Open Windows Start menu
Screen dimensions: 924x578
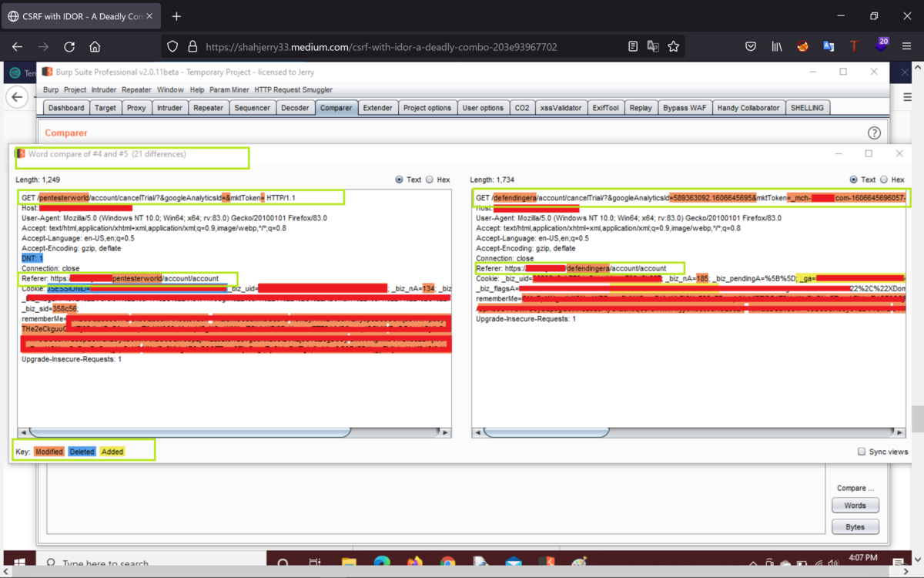19,564
